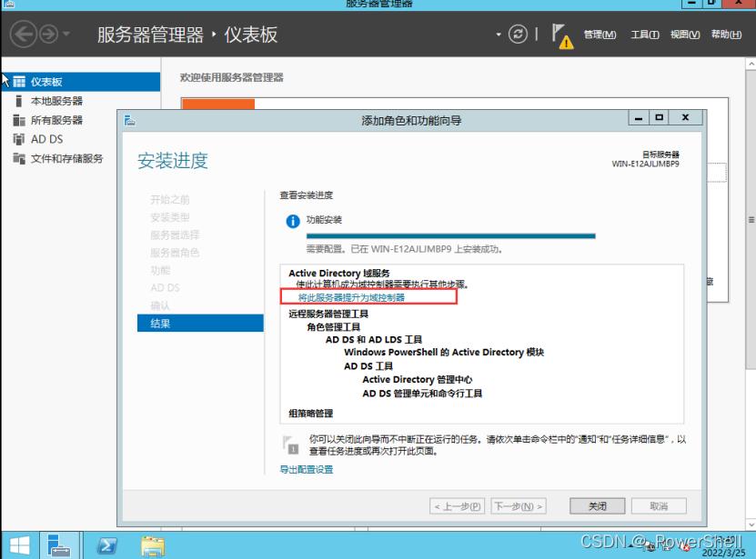Maximize the 添加角色和功能向导 window
This screenshot has height=559, width=756.
(x=659, y=117)
